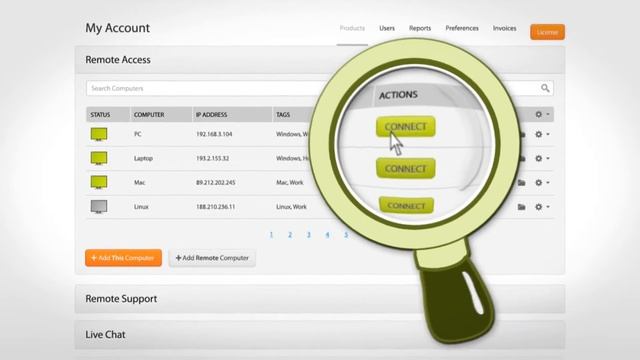Open table header gear settings
640x360 pixels.
542,115
